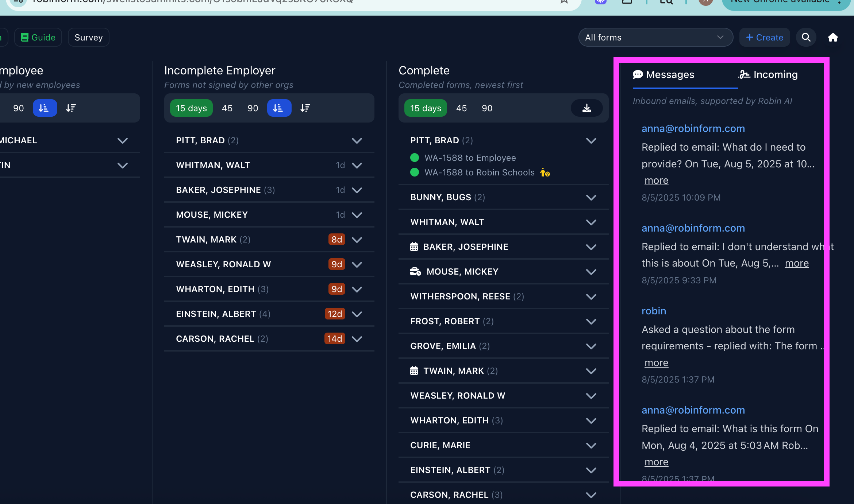Viewport: 854px width, 504px height.
Task: Select 45 days in Incomplete Employer
Action: coord(227,108)
